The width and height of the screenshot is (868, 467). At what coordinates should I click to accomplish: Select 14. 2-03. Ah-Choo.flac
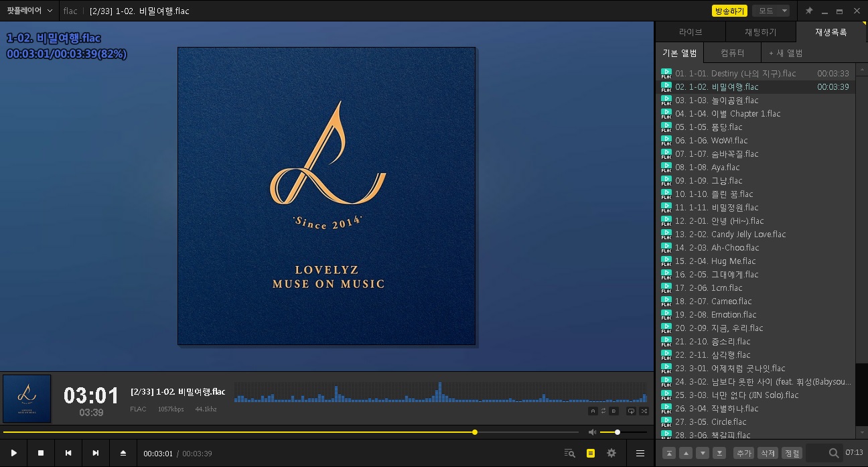[x=755, y=248]
